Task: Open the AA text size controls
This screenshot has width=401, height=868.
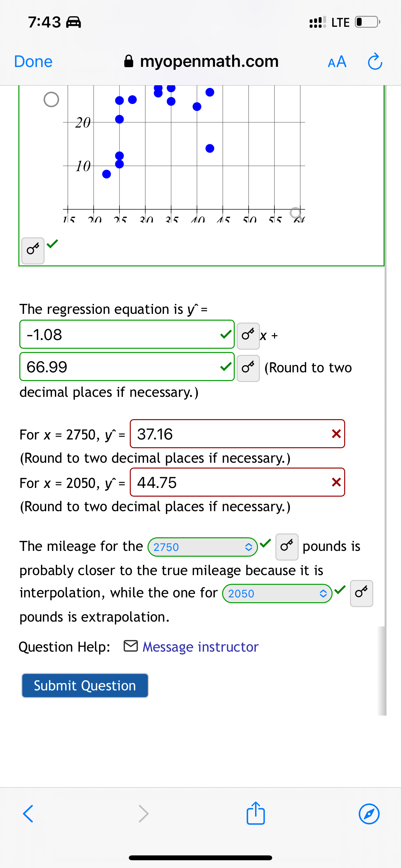Action: tap(337, 62)
